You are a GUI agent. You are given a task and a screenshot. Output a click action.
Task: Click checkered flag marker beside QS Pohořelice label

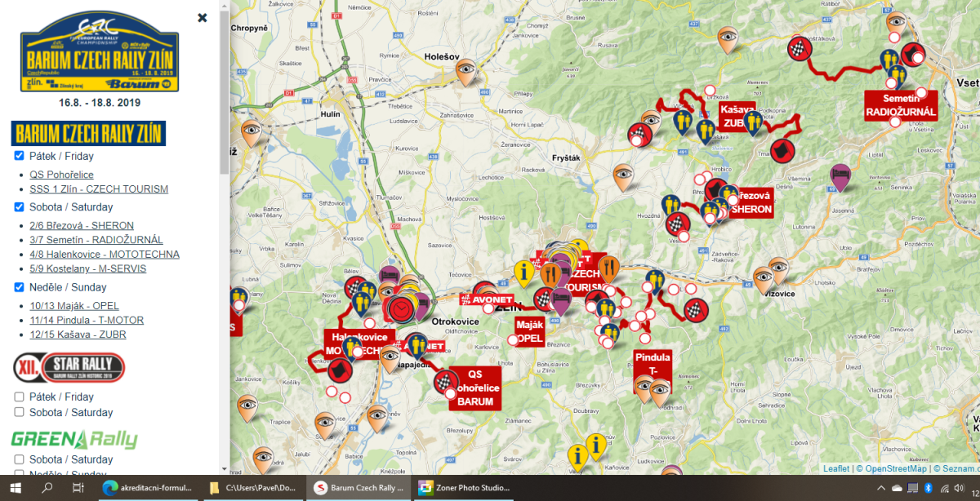click(444, 379)
